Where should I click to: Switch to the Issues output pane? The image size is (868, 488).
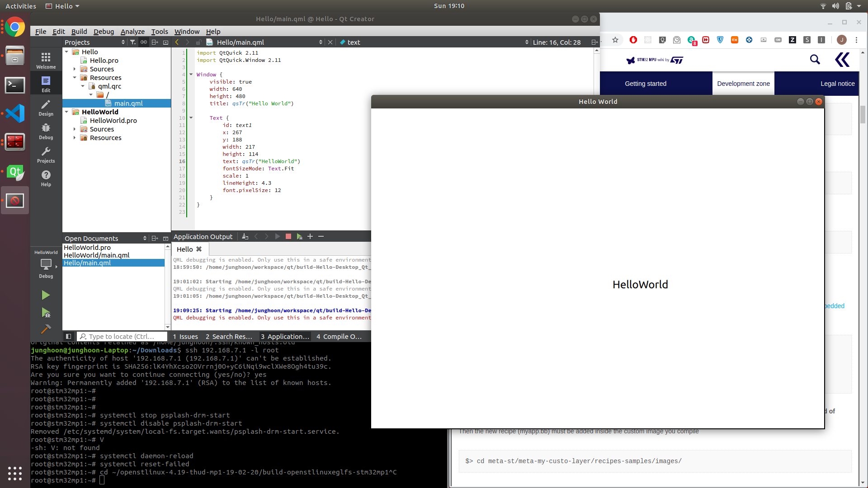click(x=185, y=336)
